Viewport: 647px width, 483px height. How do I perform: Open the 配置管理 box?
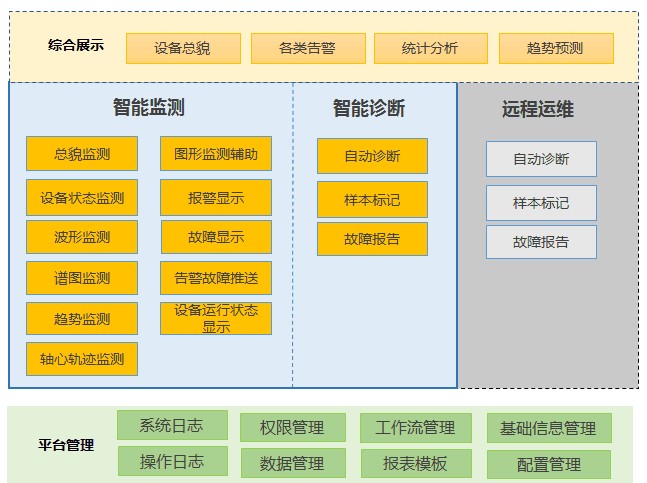coord(548,465)
